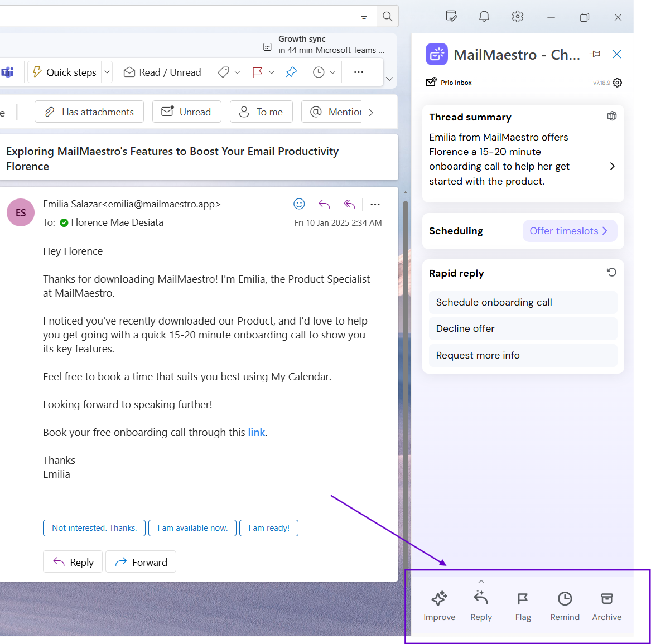
Task: Pin the MailMaestro pane
Action: (x=595, y=54)
